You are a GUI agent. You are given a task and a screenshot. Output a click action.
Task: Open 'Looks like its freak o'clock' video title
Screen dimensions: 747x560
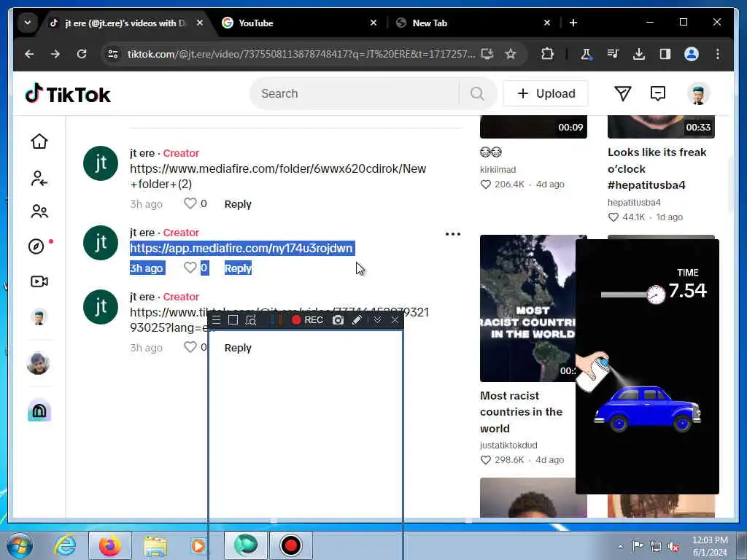(657, 168)
